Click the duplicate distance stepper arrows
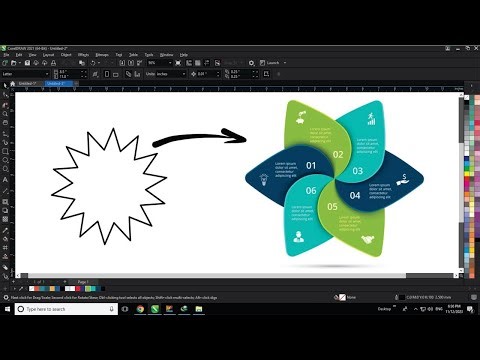Viewport: 480px width, 360px height. (x=255, y=74)
